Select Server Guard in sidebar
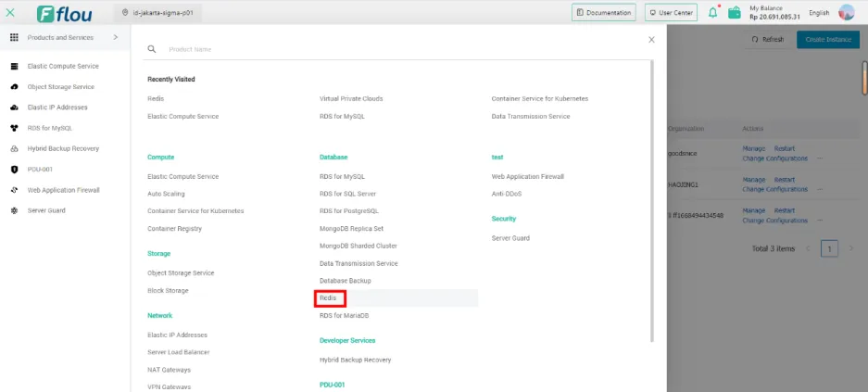 tap(46, 210)
